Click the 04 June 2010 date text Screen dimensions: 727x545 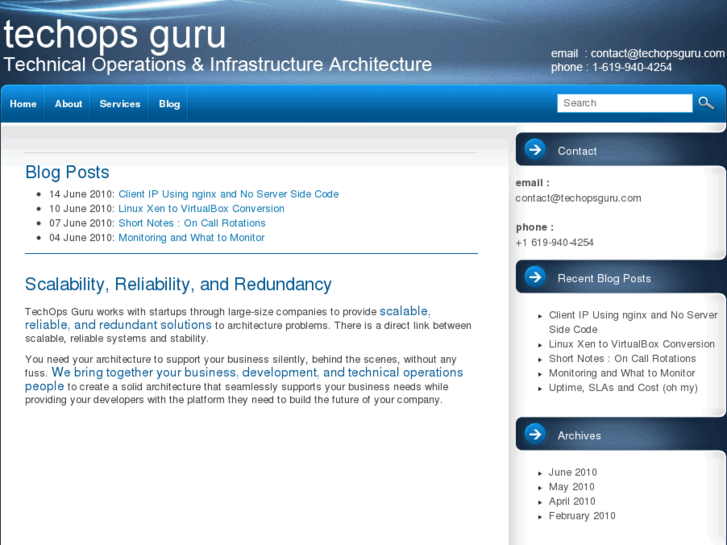click(82, 237)
